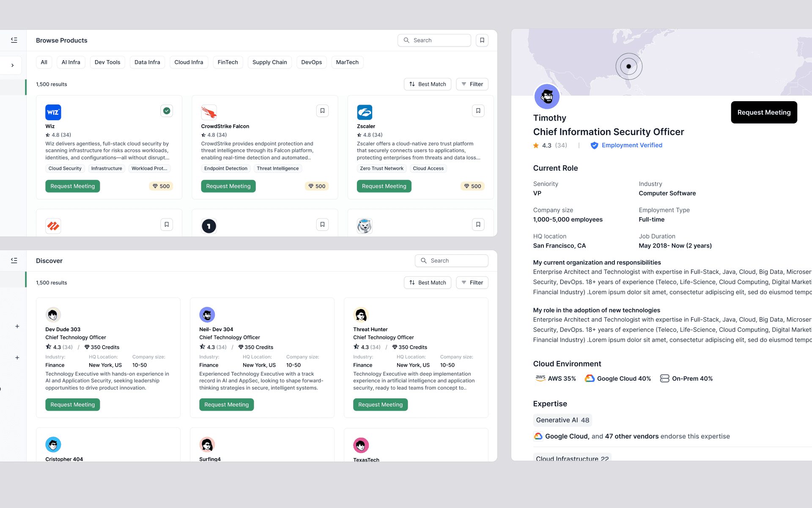Click the Employment Verified badge
Screen dimensions: 812x508
[x=626, y=145]
